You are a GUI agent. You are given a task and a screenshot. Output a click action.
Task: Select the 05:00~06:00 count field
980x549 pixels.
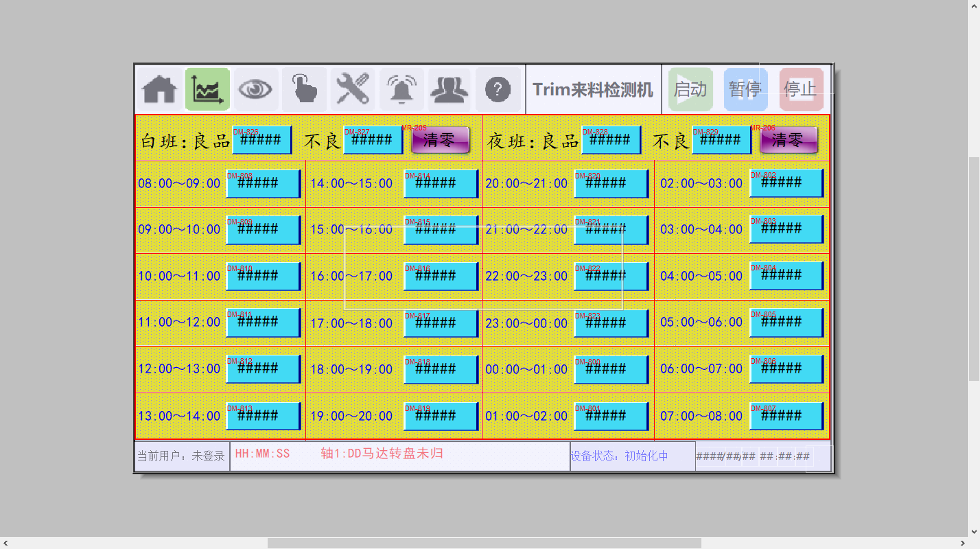click(x=786, y=322)
